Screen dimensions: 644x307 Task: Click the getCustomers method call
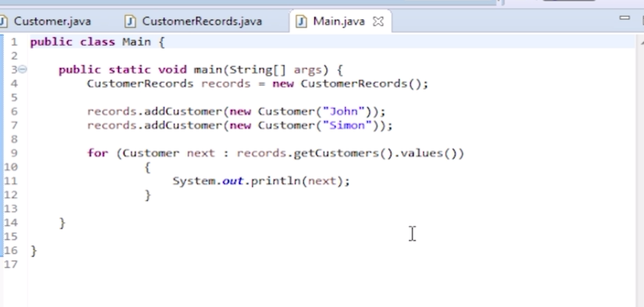click(336, 153)
